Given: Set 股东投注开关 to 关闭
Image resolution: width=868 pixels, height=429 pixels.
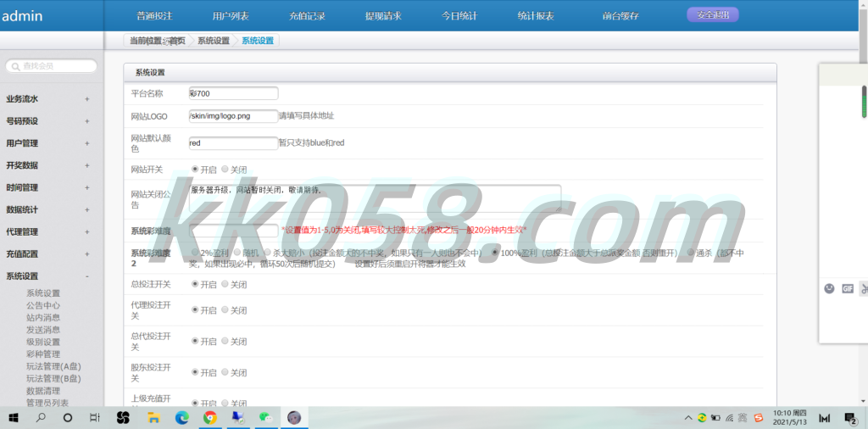Looking at the screenshot, I should [225, 372].
